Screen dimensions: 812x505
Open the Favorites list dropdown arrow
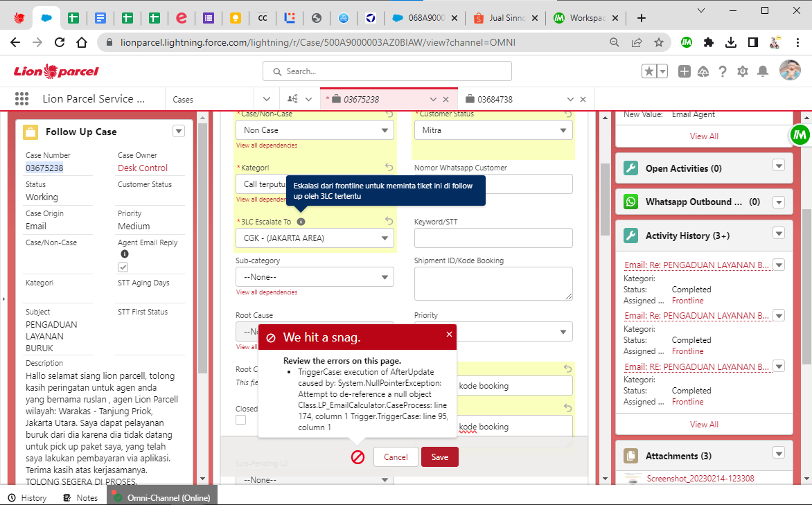662,71
